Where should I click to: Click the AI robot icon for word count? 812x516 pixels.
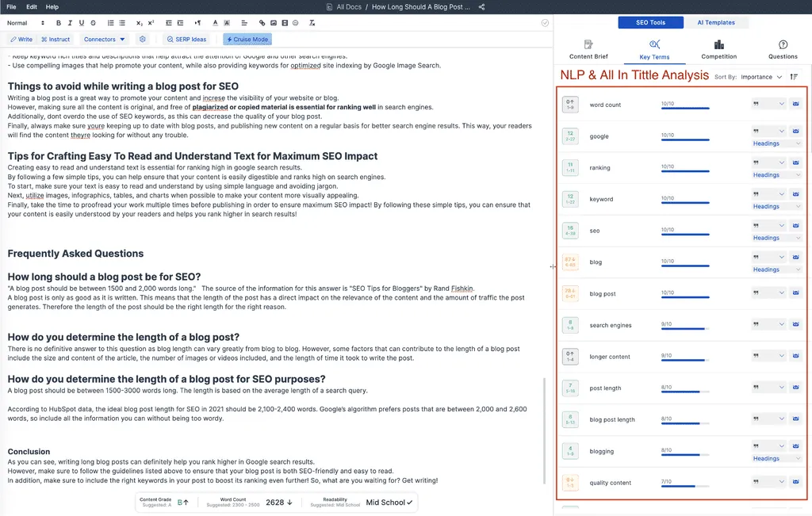click(795, 105)
